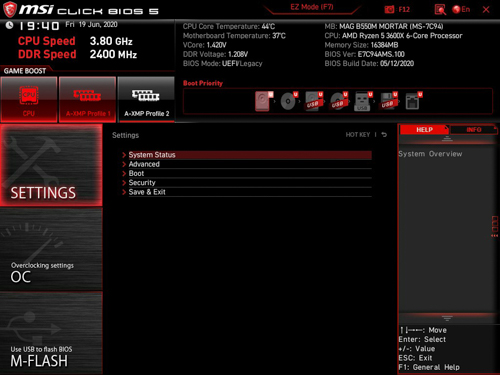Open the M-FLASH BIOS flashing panel

pos(51,333)
